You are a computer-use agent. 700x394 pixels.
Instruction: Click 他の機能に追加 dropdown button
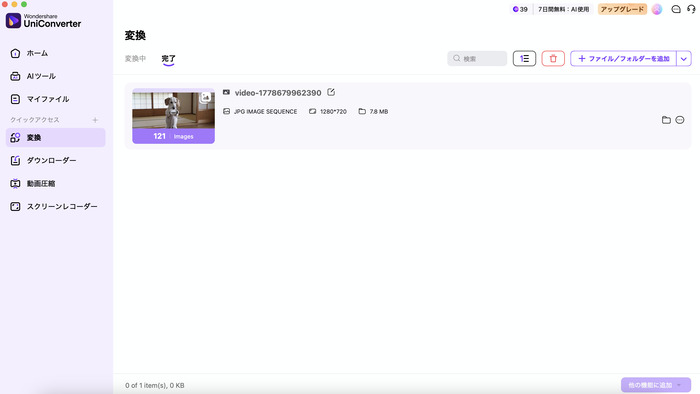[656, 385]
